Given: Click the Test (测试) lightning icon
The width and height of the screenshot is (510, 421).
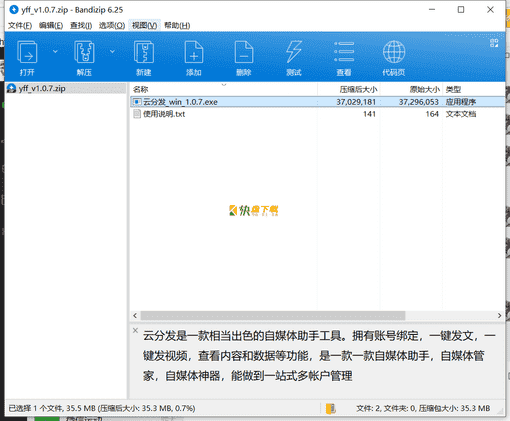Looking at the screenshot, I should (294, 52).
